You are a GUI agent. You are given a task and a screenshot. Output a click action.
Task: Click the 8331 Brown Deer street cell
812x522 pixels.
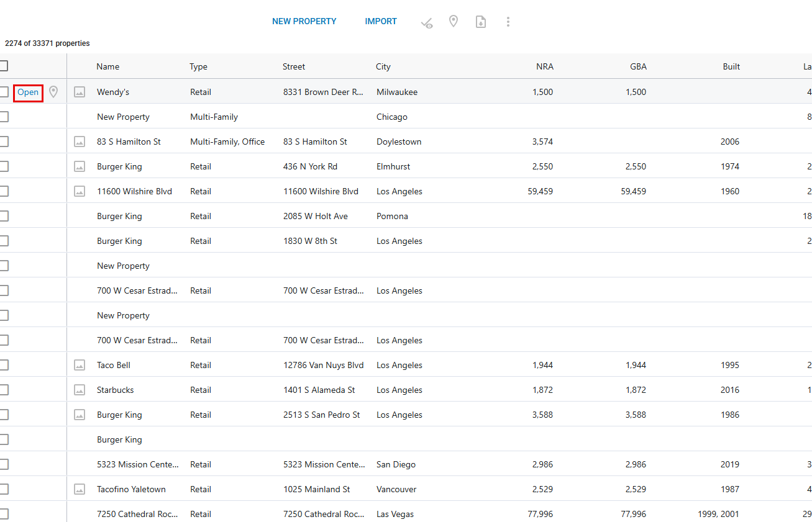pos(324,92)
